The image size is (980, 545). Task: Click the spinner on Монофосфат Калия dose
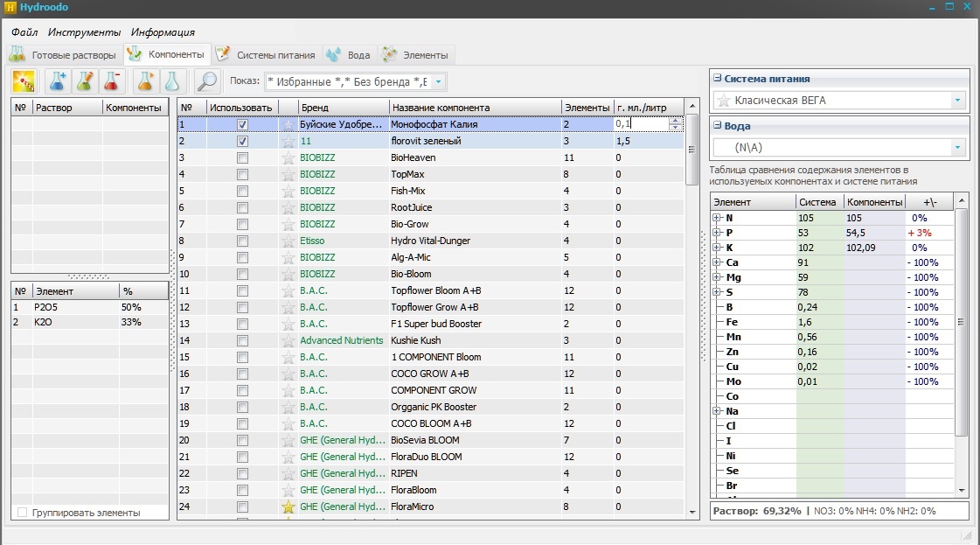click(x=675, y=124)
